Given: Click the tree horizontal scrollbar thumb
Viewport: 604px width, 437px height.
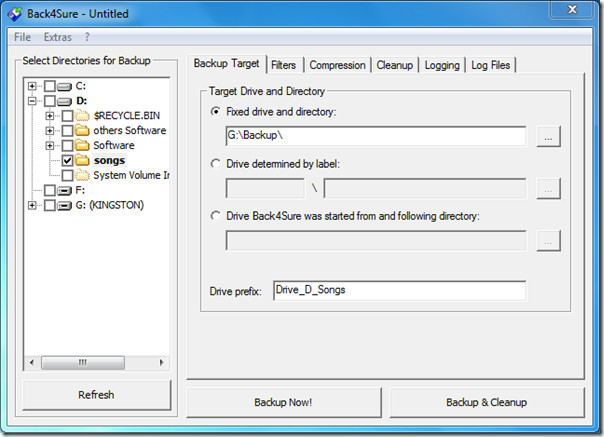Looking at the screenshot, I should [83, 363].
